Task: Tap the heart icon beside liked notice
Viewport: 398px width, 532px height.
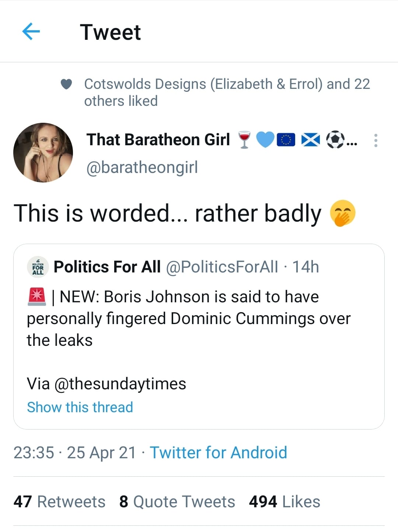Action: coord(66,84)
